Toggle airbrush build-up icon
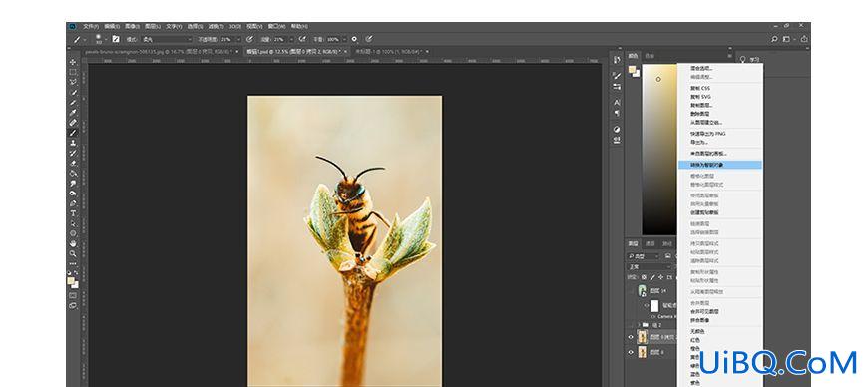This screenshot has width=868, height=387. click(x=302, y=39)
